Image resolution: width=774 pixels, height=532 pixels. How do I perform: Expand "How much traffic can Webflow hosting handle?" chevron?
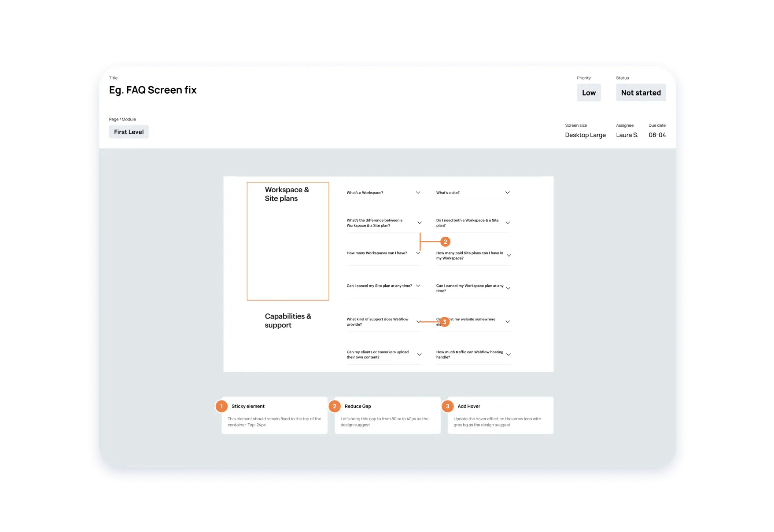click(x=509, y=355)
